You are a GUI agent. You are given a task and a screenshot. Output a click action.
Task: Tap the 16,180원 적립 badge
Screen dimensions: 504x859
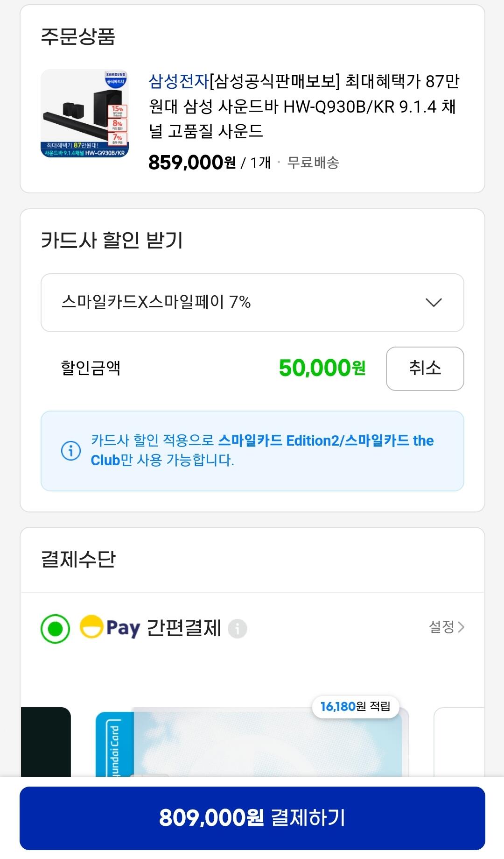356,706
